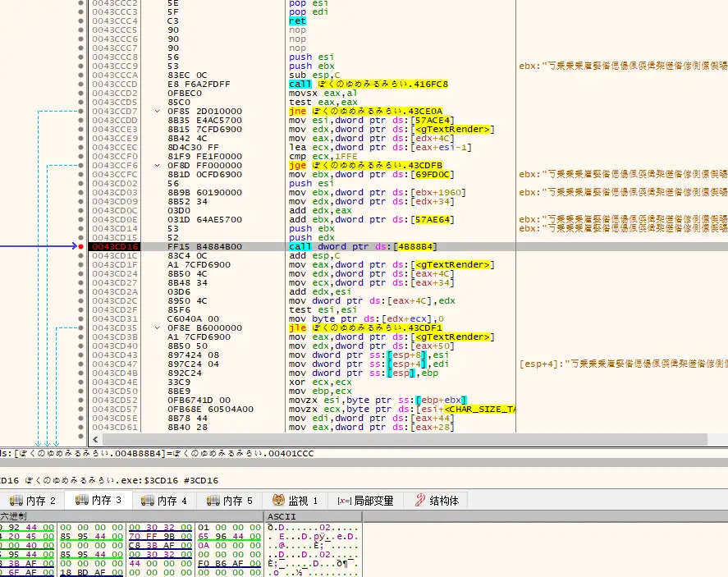Select instruction 'mov esi,dword ptr ds:[57ACE4]'
This screenshot has width=728, height=577.
coord(372,120)
